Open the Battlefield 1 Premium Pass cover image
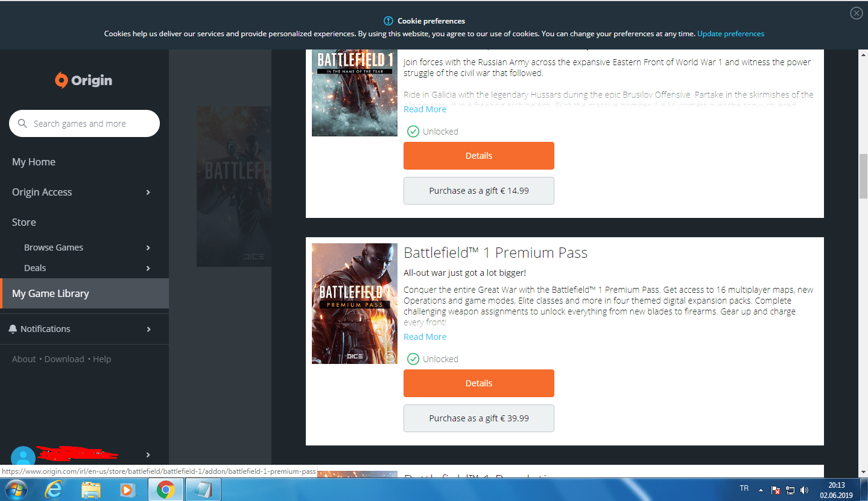The image size is (868, 501). [355, 304]
